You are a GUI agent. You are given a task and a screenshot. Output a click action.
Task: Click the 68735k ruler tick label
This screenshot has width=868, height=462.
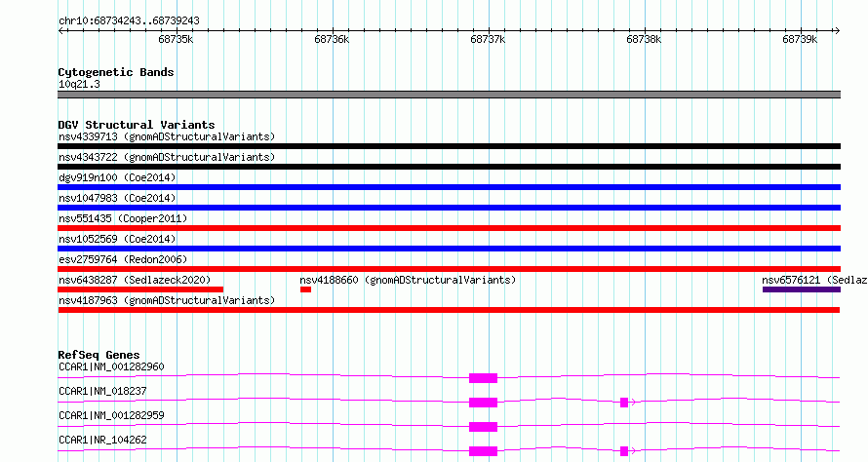point(176,39)
